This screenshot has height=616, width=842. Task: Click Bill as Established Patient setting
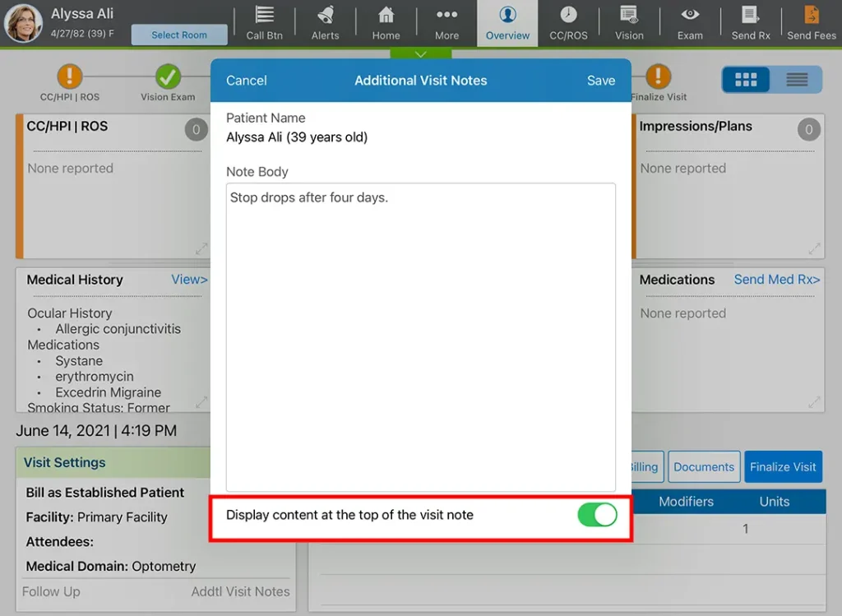pyautogui.click(x=104, y=493)
